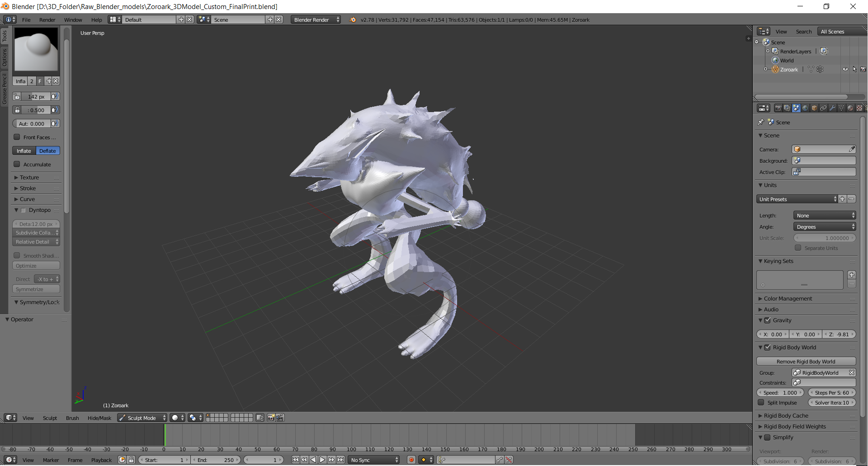Toggle Zoroark selectability arrow in outliner
Image resolution: width=868 pixels, height=466 pixels.
click(x=854, y=69)
